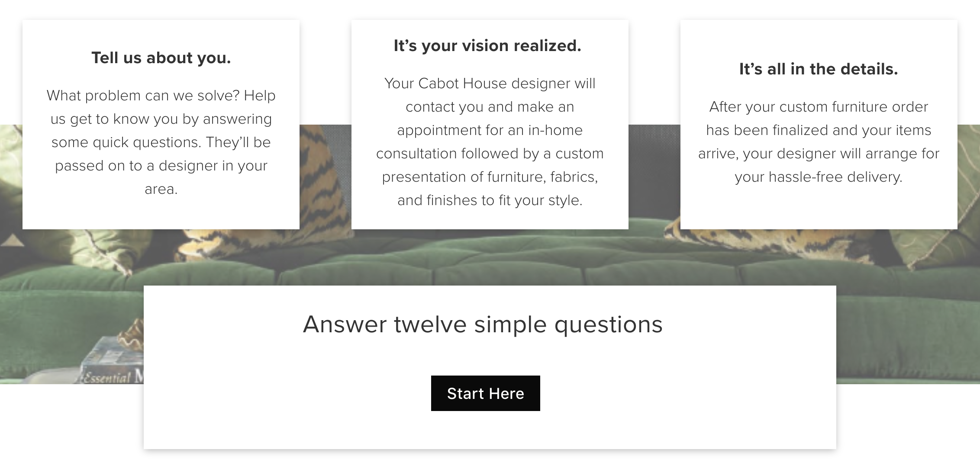
Task: Click the paragraph starting "What problem can we solve?"
Action: (161, 142)
